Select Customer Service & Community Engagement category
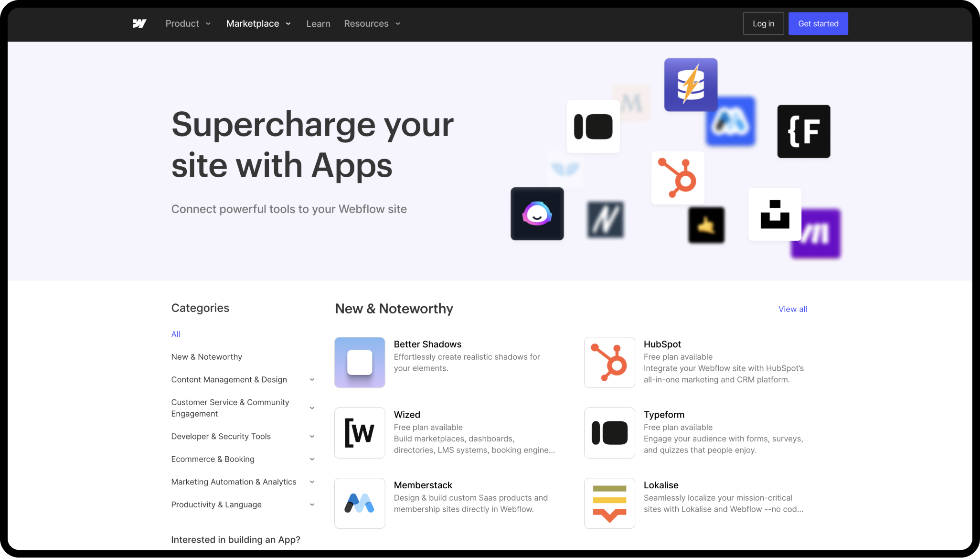 (x=230, y=408)
